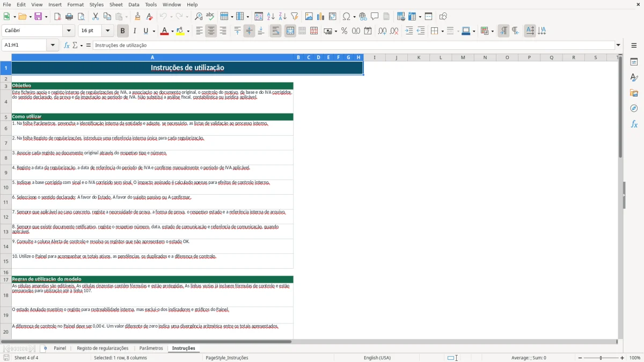This screenshot has width=644, height=362.
Task: Open background color dropdown arrow
Action: pos(188,31)
